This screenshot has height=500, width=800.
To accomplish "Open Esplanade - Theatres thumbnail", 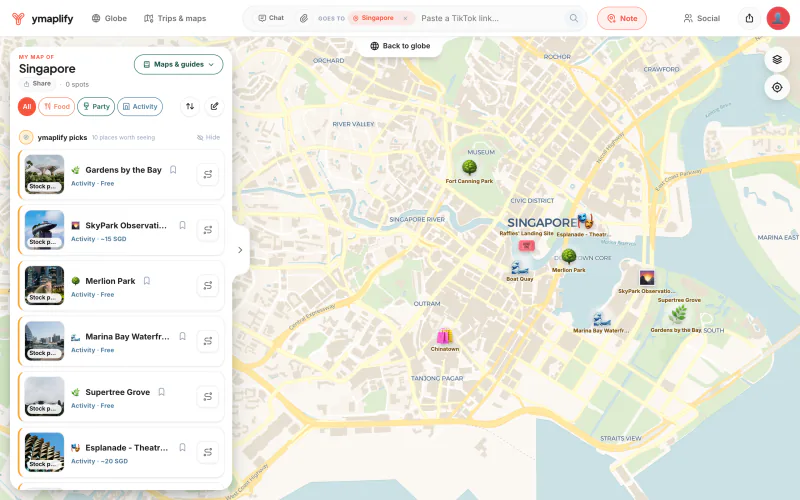I will pos(44,453).
